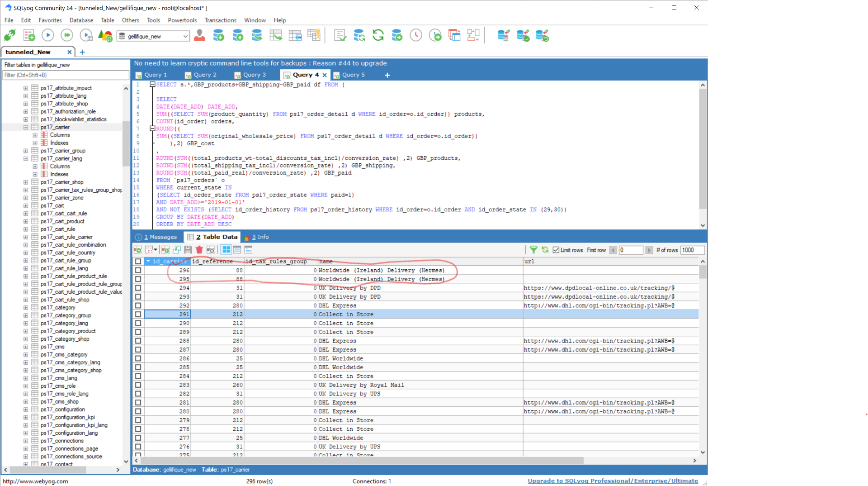This screenshot has width=868, height=486.
Task: Open the Messages result tab
Action: click(156, 237)
